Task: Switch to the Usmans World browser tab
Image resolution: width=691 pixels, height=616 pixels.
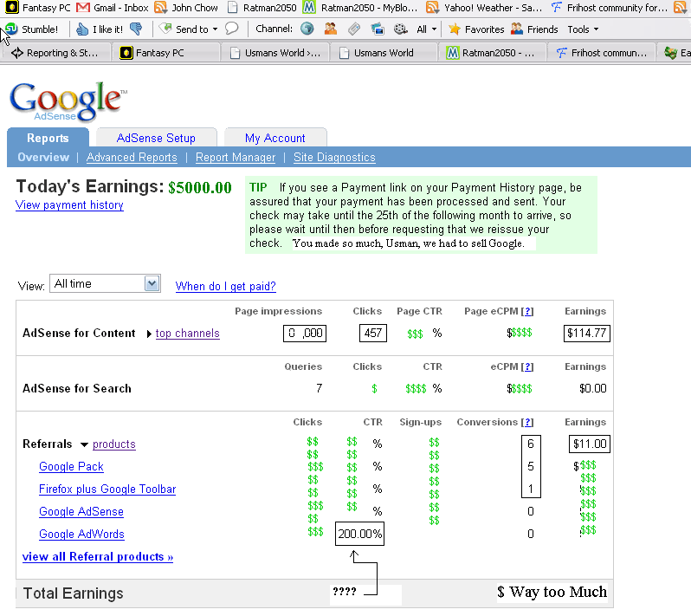Action: point(384,53)
